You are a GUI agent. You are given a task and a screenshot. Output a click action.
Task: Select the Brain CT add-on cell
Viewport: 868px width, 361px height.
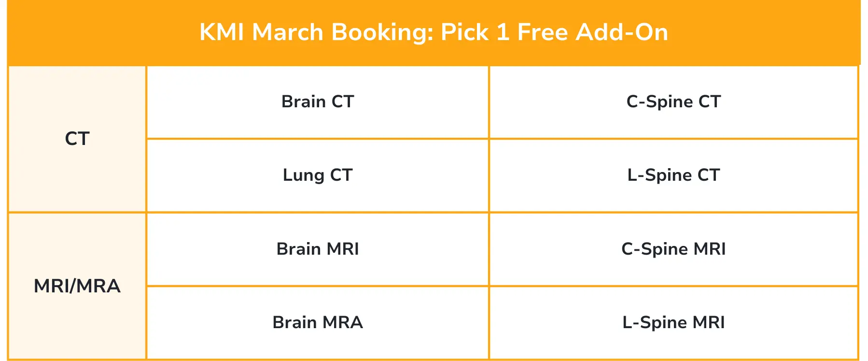coord(318,102)
